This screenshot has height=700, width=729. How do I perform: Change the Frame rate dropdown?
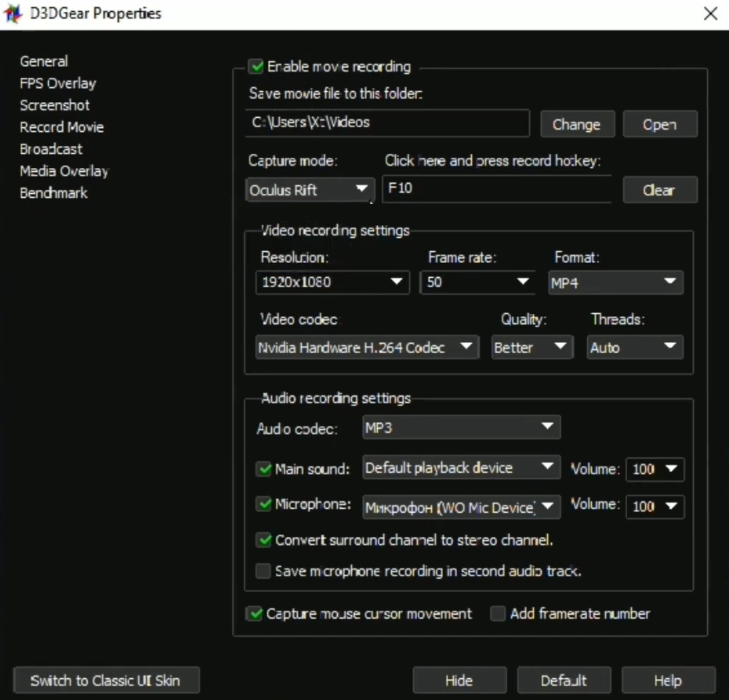477,283
